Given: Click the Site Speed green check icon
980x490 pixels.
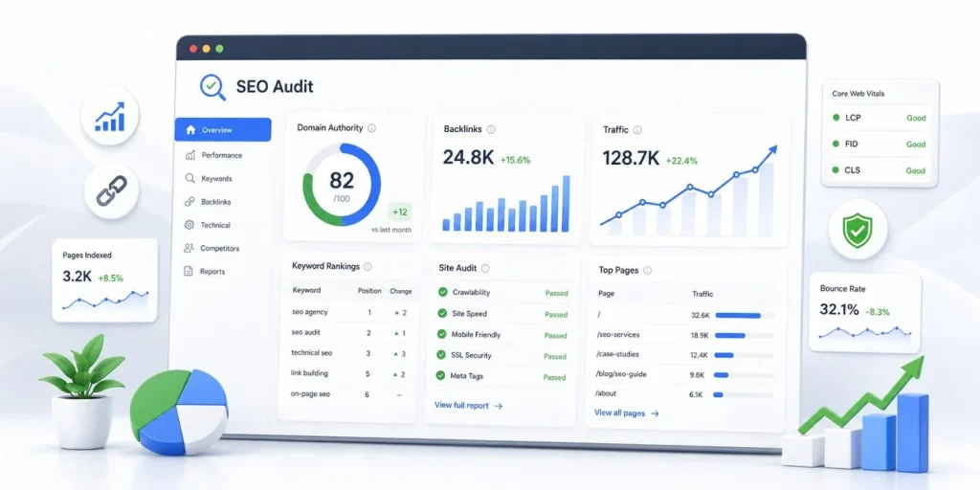Looking at the screenshot, I should tap(442, 313).
